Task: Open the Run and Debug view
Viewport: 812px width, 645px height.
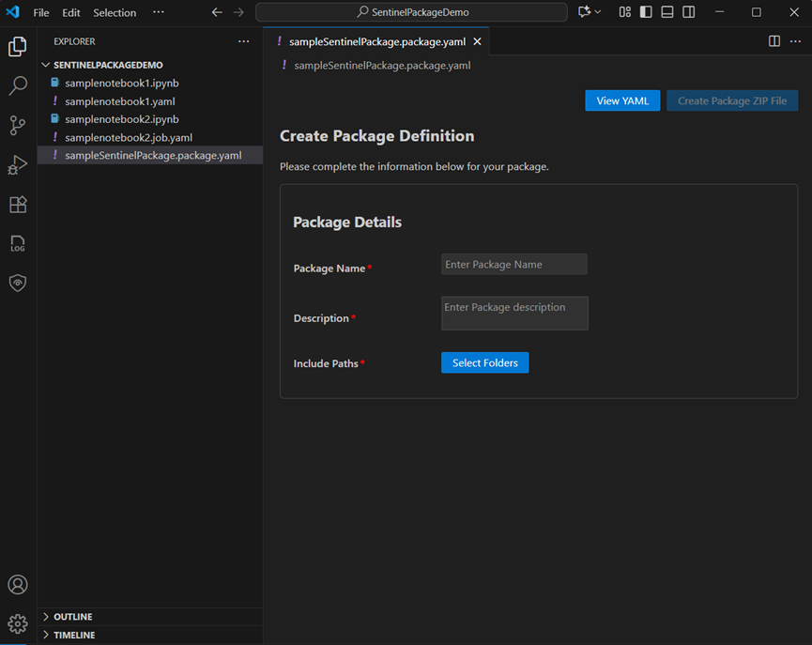Action: point(17,164)
